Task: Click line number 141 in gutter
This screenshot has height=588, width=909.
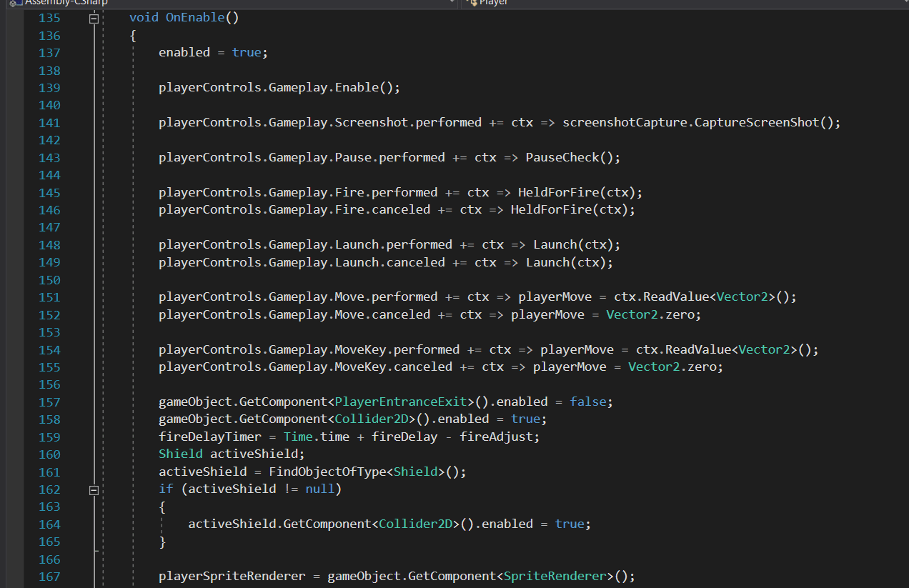Action: click(x=49, y=123)
